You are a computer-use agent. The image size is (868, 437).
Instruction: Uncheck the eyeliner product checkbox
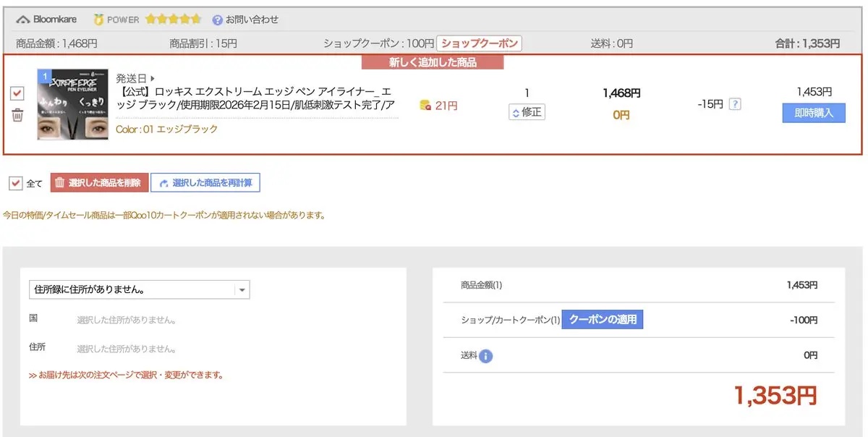click(18, 93)
